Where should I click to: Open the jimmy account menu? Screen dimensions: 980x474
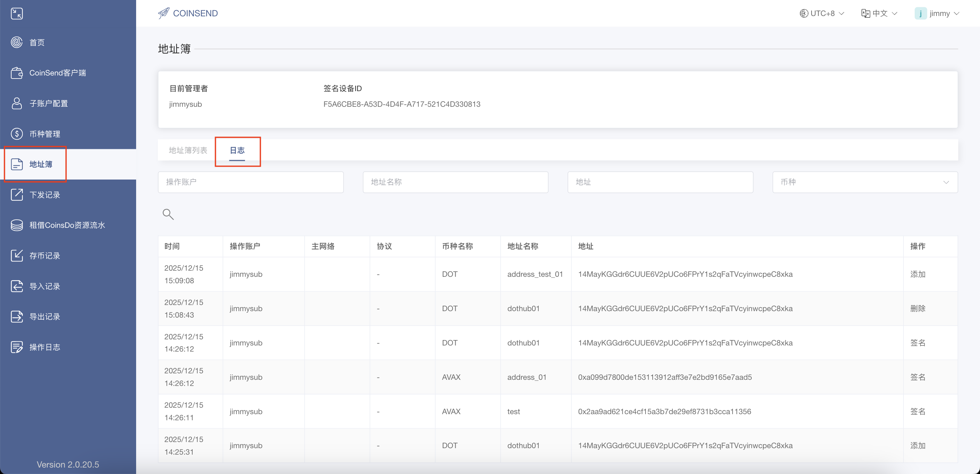(x=937, y=13)
